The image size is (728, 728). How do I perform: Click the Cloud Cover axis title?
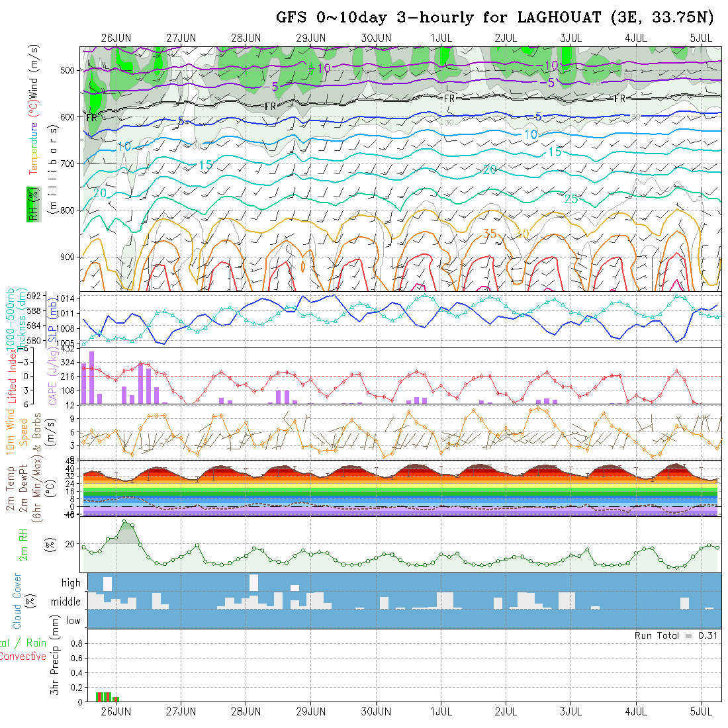(17, 601)
